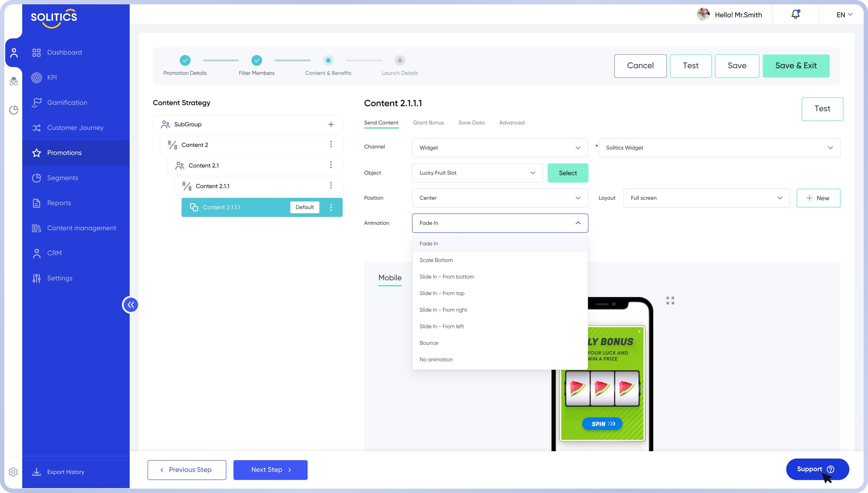Open the Position Center dropdown
The width and height of the screenshot is (868, 493).
tap(500, 198)
